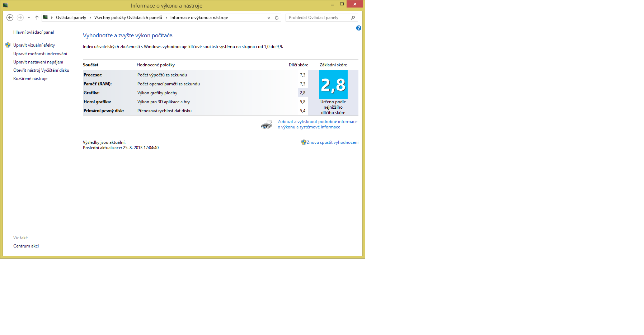The width and height of the screenshot is (644, 335).
Task: Click Počet výpočtů za sekundu text
Action: click(162, 75)
